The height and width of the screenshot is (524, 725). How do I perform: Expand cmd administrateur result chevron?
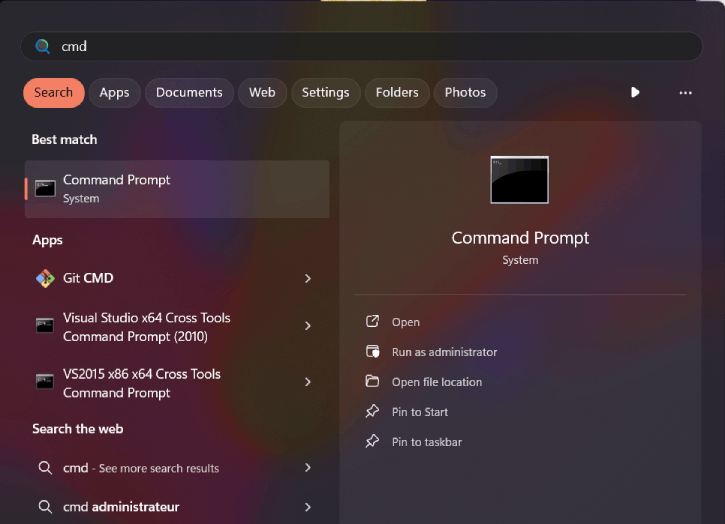(308, 507)
